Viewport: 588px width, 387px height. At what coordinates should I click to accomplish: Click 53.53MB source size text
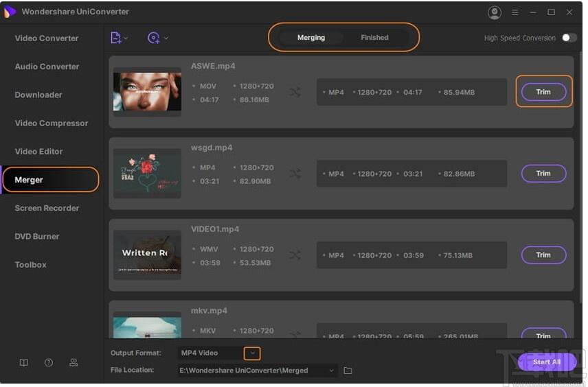pos(255,263)
